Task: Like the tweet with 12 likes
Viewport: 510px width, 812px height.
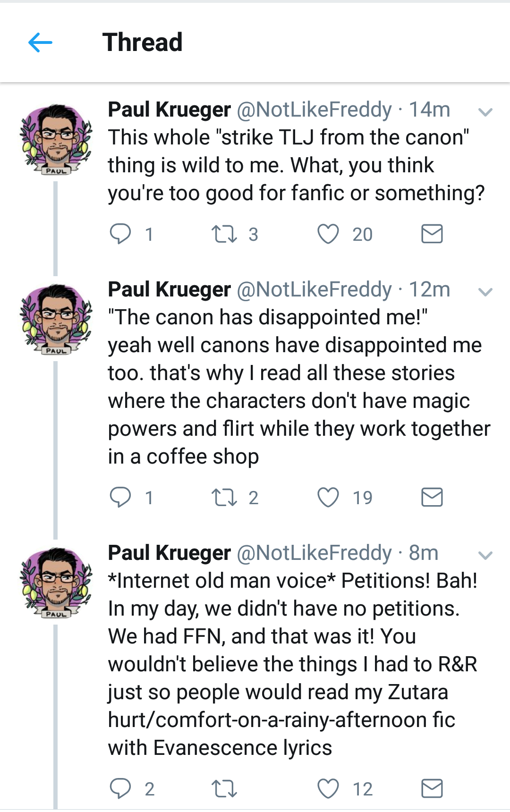Action: (328, 789)
